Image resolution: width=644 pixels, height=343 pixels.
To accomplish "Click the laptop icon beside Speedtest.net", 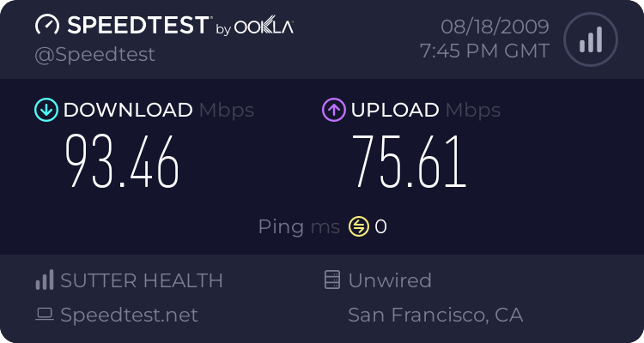I will (x=45, y=315).
